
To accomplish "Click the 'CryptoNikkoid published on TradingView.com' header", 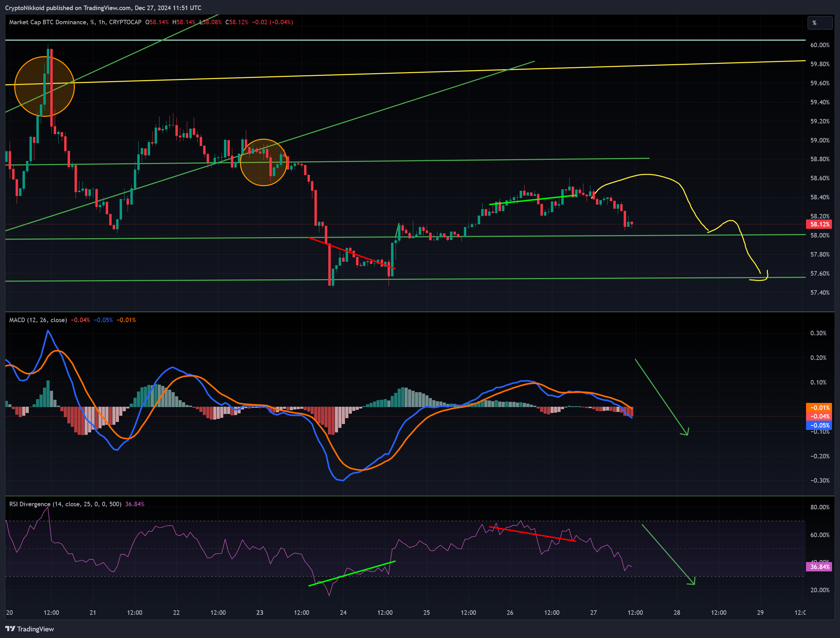I will [103, 8].
